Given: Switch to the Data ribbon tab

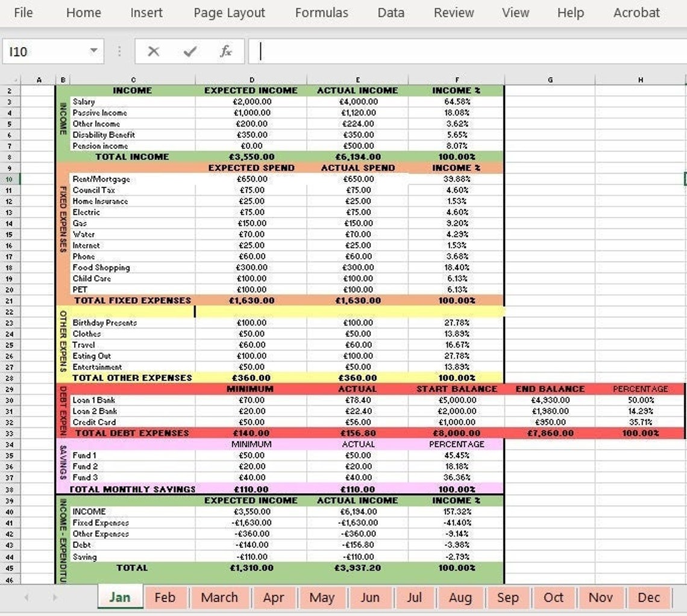Looking at the screenshot, I should [x=391, y=13].
